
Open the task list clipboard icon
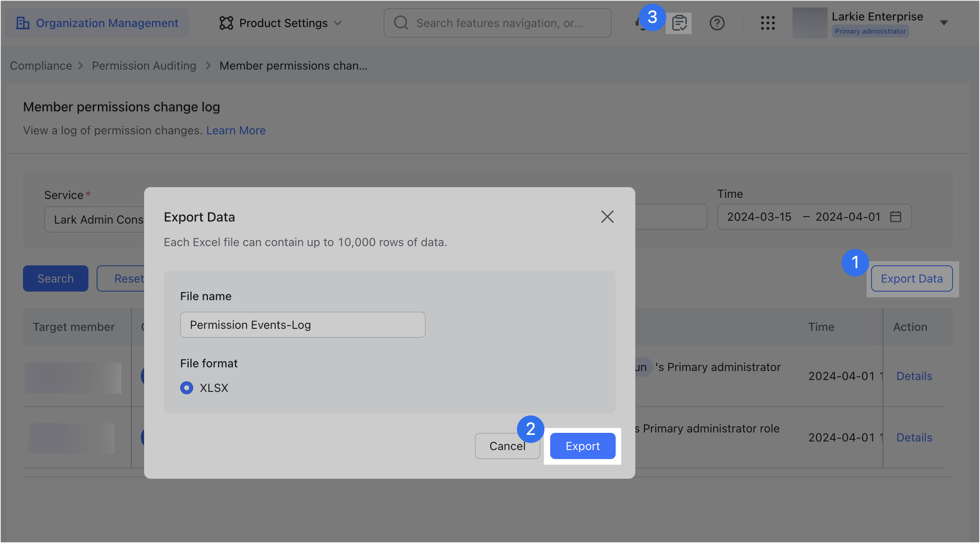tap(679, 23)
